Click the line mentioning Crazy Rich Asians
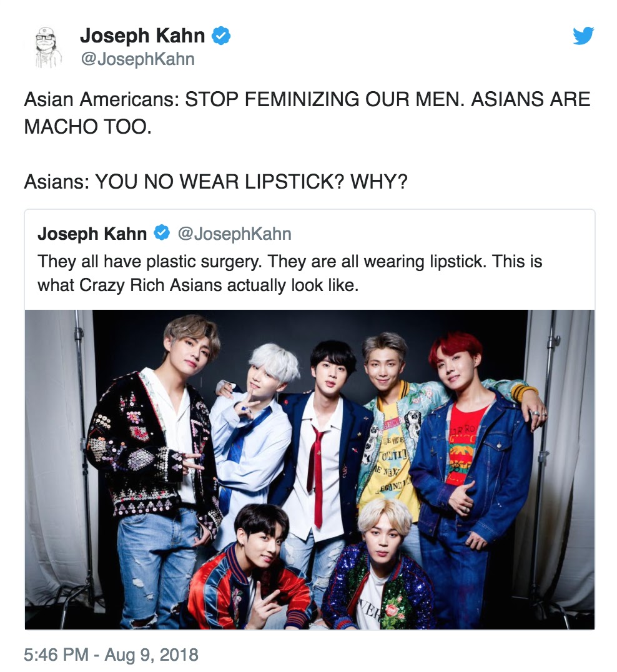Screen dimensions: 617x672 click(x=198, y=285)
